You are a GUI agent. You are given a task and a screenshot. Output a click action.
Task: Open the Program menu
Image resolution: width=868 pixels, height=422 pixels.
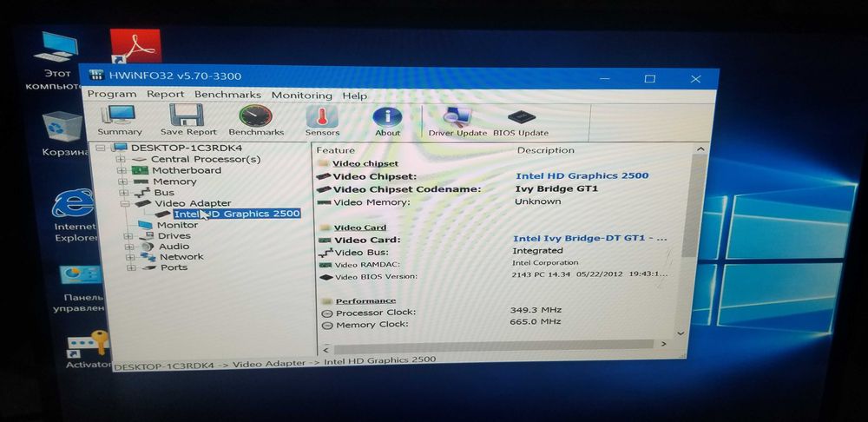[x=112, y=94]
